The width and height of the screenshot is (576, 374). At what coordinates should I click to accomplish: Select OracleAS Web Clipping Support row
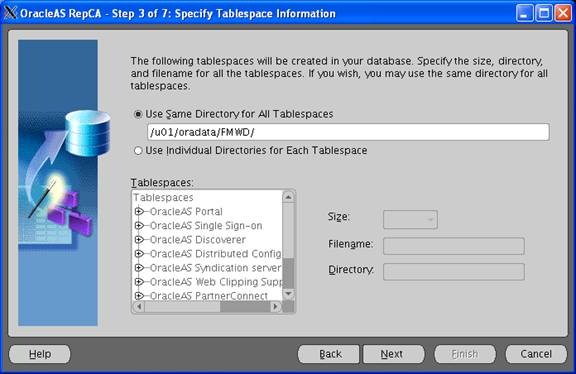coord(216,282)
